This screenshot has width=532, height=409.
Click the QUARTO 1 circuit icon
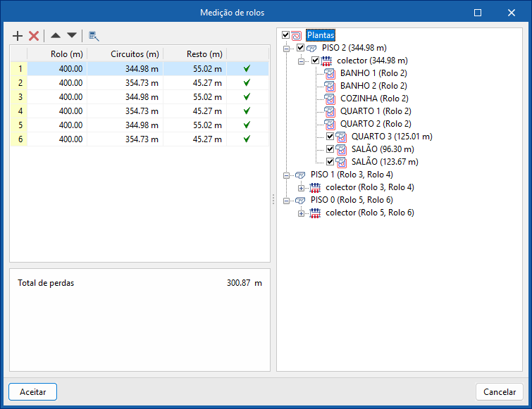point(330,111)
